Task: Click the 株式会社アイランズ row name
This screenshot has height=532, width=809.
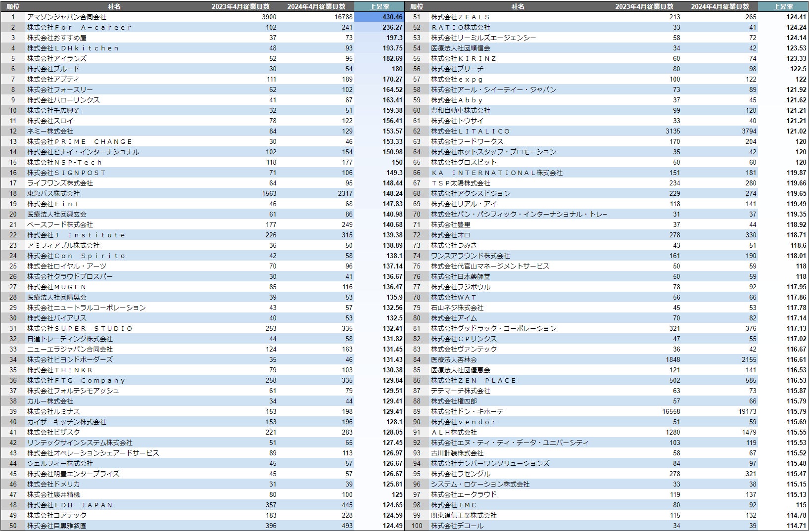Action: click(57, 58)
